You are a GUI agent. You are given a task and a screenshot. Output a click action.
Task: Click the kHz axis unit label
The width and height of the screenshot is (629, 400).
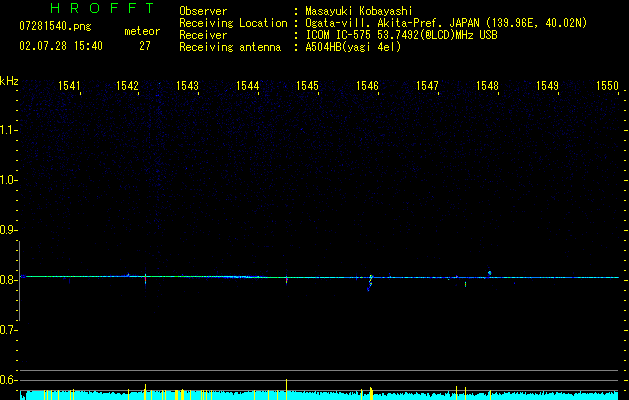point(9,81)
